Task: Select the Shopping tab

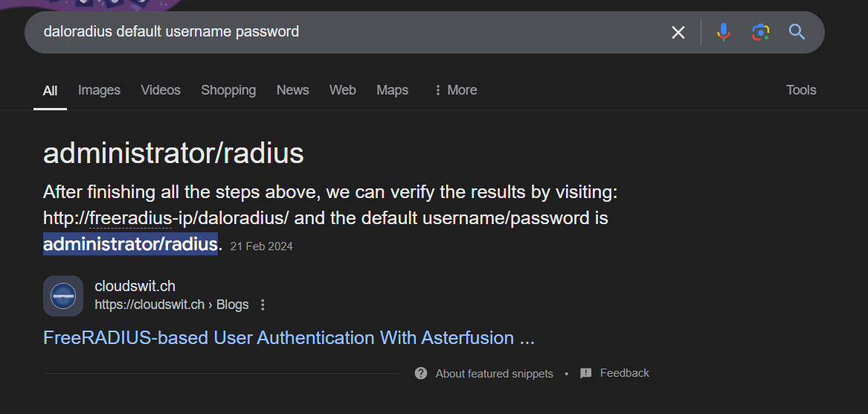Action: coord(228,90)
